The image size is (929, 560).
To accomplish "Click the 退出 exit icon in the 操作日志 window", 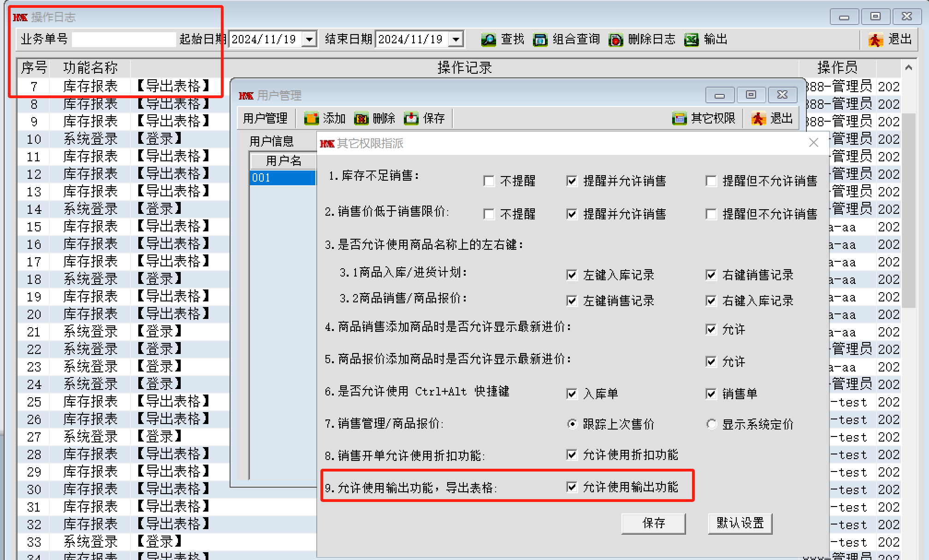I will [876, 40].
